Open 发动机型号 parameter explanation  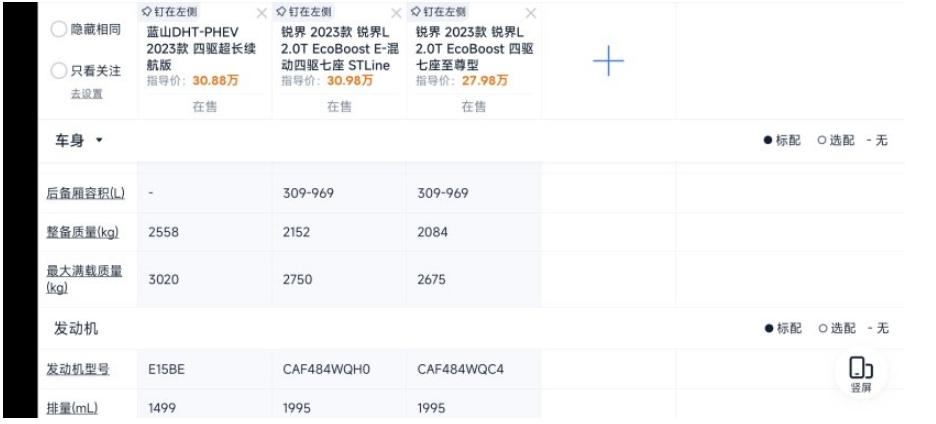(78, 369)
